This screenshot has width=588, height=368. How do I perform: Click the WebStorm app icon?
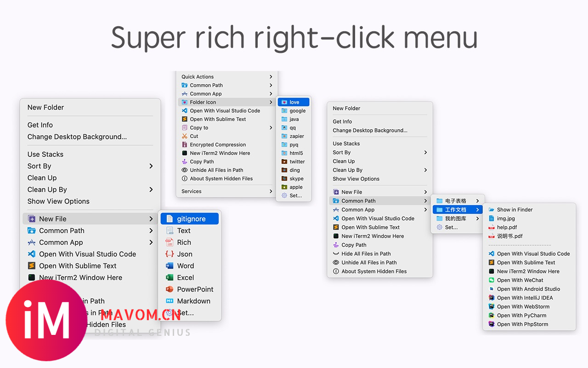(x=492, y=306)
